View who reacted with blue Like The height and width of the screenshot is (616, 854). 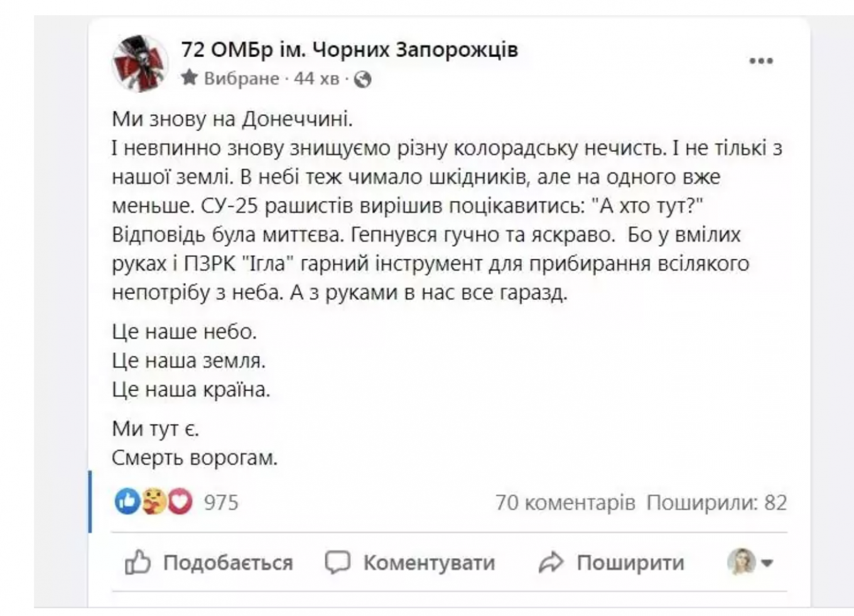coord(127,501)
